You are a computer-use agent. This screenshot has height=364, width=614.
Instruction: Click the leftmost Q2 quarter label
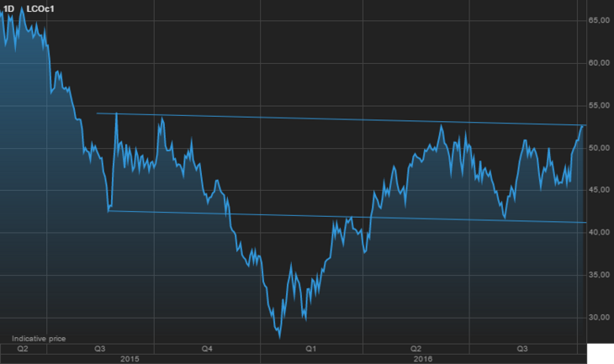click(23, 348)
